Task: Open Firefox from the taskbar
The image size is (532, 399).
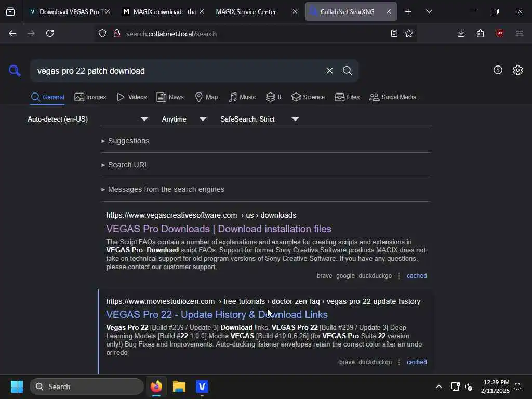Action: 156,387
